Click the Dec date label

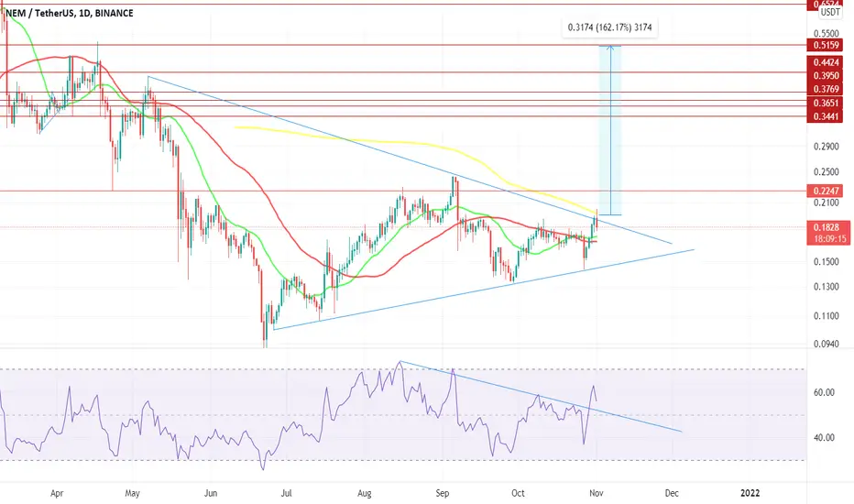672,494
